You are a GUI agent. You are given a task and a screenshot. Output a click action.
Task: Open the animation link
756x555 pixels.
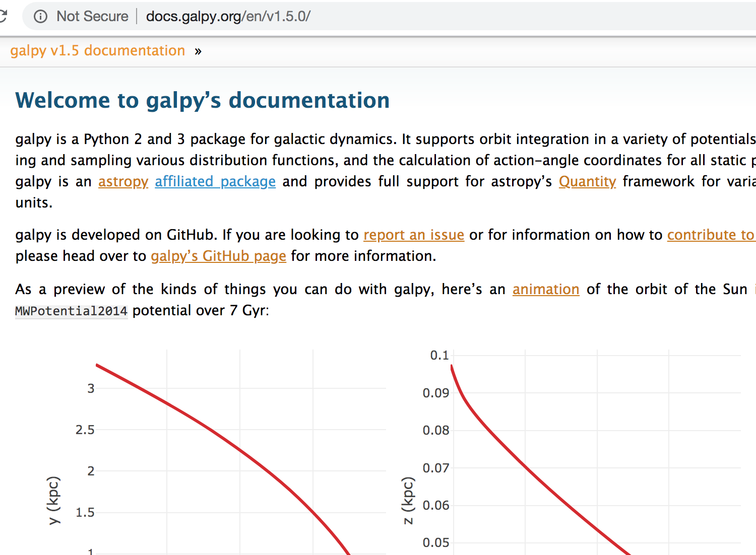[x=546, y=289]
